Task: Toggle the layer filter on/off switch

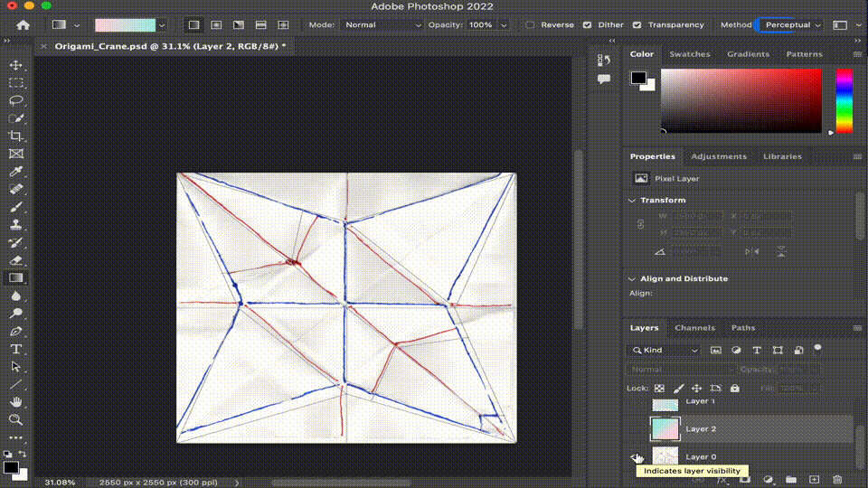Action: click(x=817, y=349)
